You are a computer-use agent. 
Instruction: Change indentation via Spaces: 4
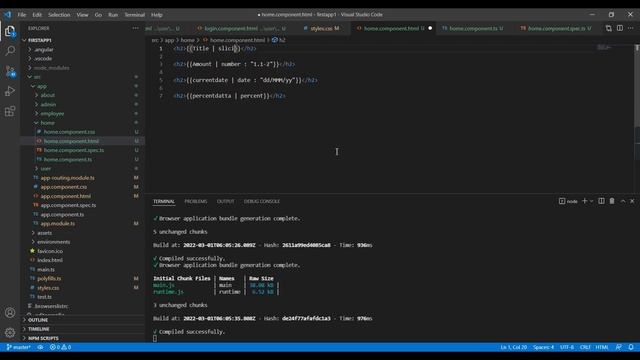(x=543, y=347)
